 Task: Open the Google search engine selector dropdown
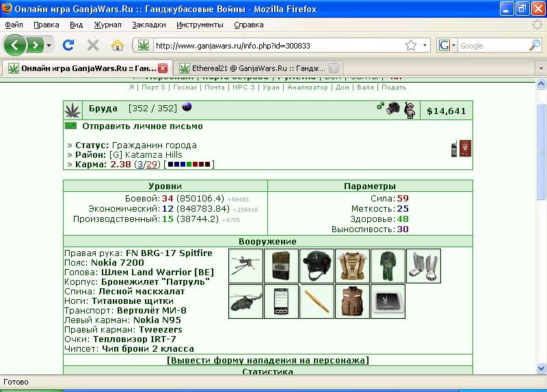pos(453,45)
